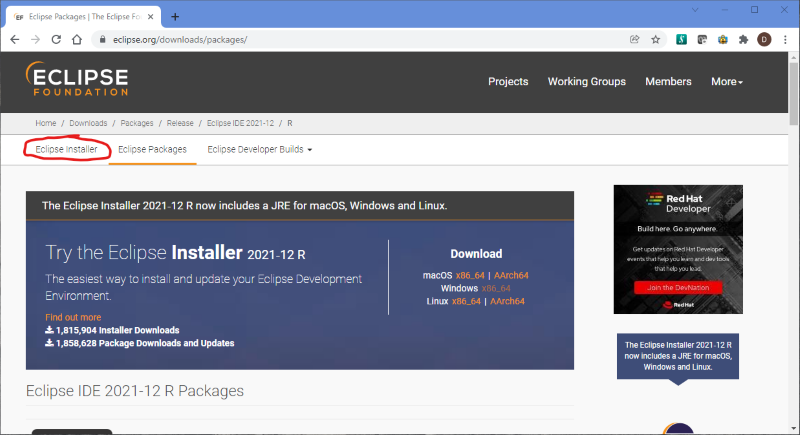The height and width of the screenshot is (435, 800).
Task: Click the scrollbar down arrow
Action: pyautogui.click(x=793, y=429)
